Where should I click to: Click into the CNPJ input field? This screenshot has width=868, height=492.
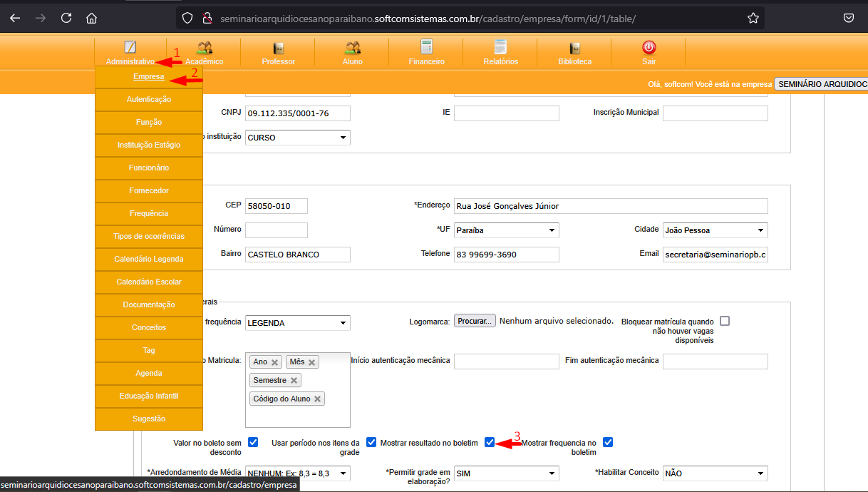(x=297, y=113)
